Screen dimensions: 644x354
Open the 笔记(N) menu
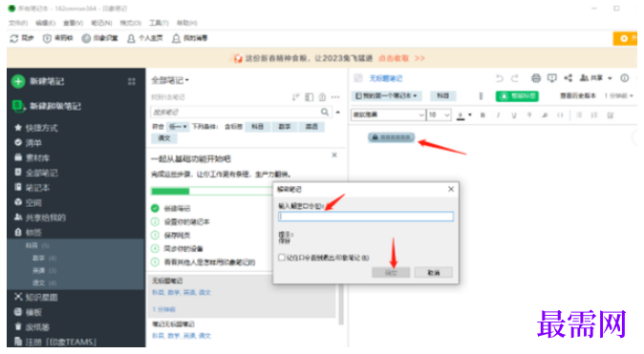pyautogui.click(x=101, y=23)
